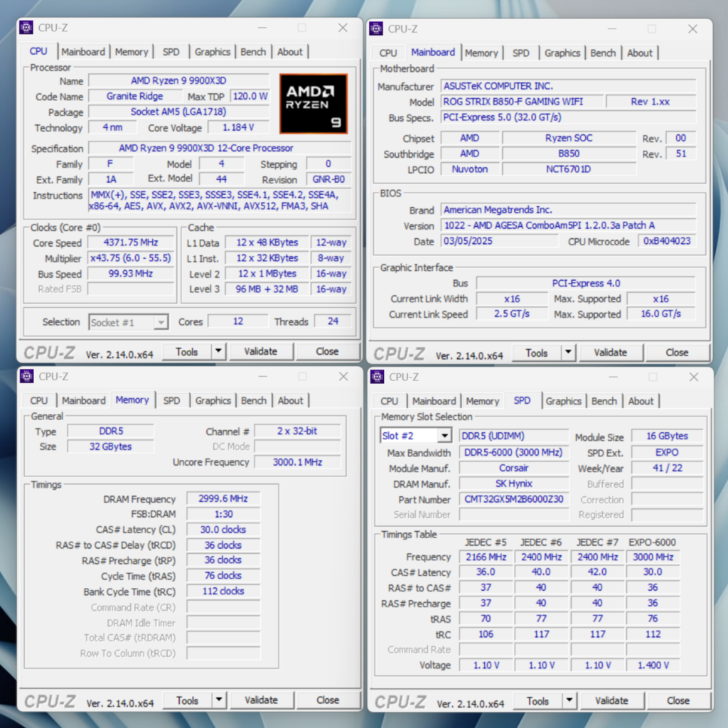Click the AMD Ryzen 9 logo badge

click(314, 104)
